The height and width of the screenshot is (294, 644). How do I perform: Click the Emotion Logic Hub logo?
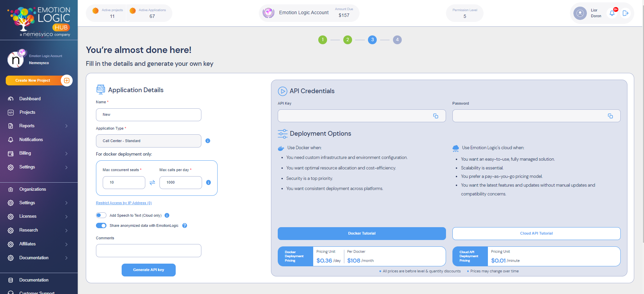[39, 22]
